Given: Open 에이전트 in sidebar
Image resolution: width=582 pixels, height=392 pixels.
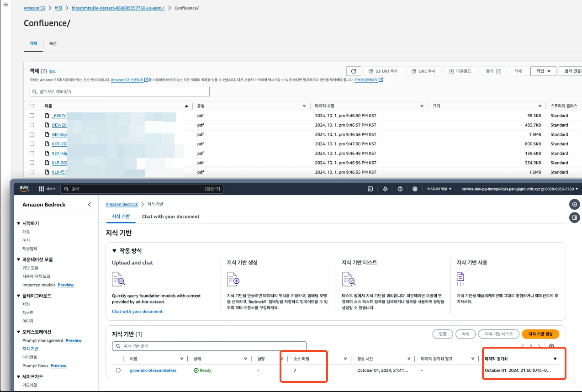Looking at the screenshot, I should tap(30, 357).
